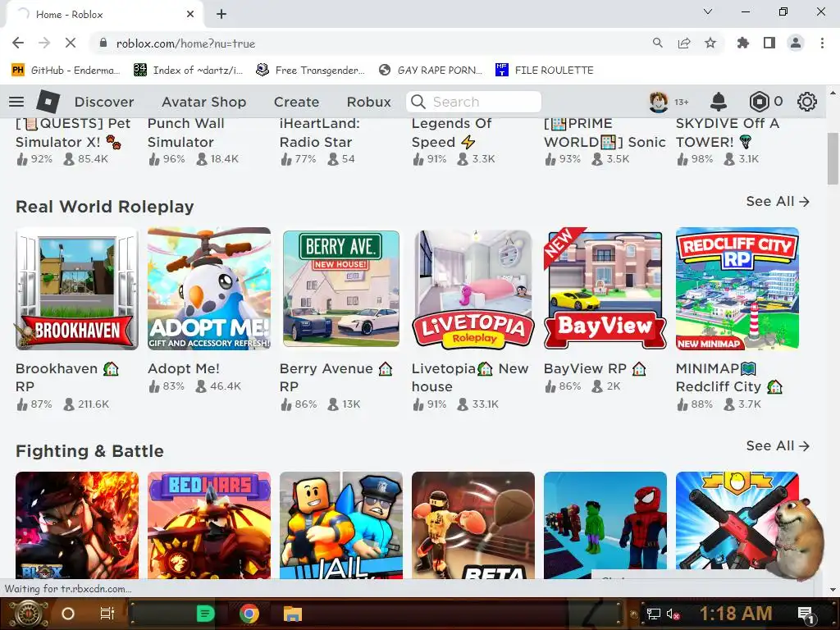Screen dimensions: 840x630
Task: Open the Brookhaven RP game thumbnail
Action: [x=76, y=289]
